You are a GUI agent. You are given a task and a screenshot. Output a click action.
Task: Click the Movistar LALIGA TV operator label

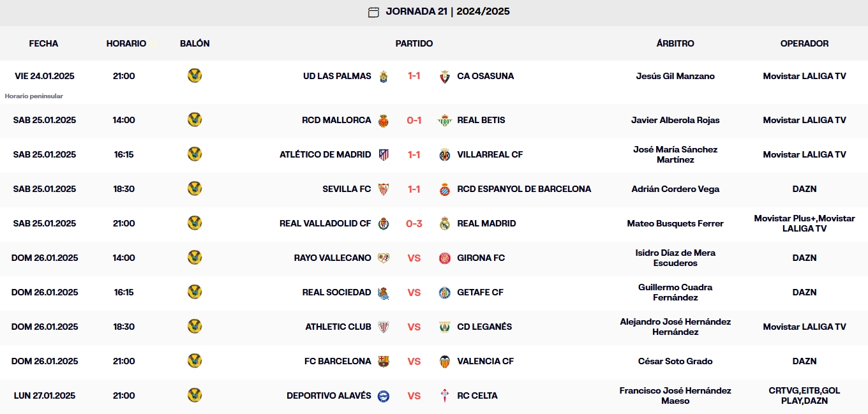click(805, 75)
